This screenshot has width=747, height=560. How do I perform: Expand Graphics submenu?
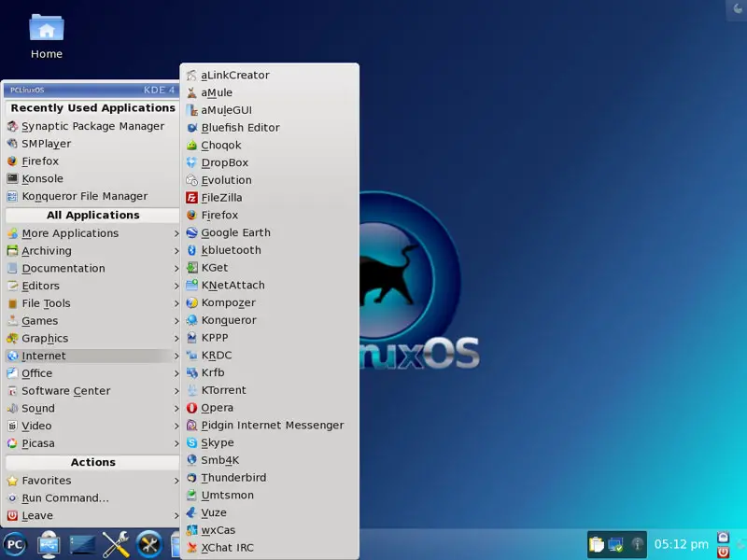[x=92, y=339]
